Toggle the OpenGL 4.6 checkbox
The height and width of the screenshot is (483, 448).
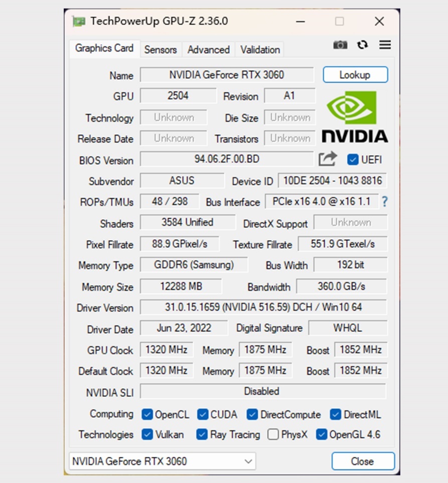pos(321,435)
